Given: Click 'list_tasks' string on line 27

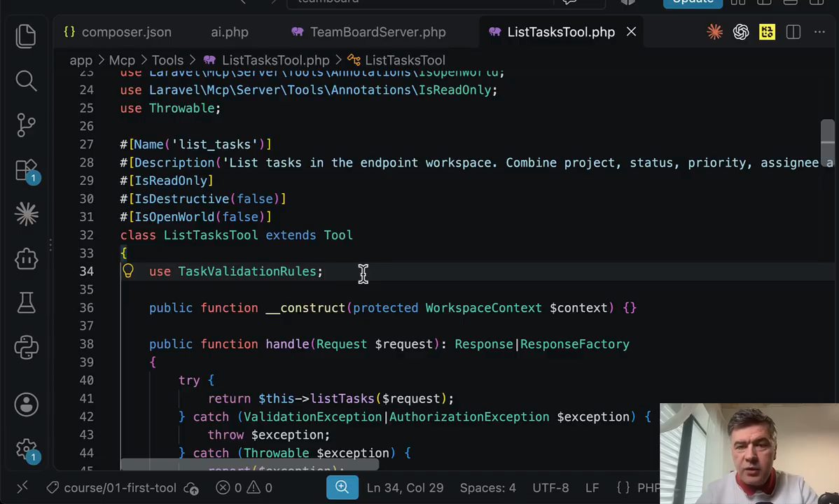Looking at the screenshot, I should [214, 144].
